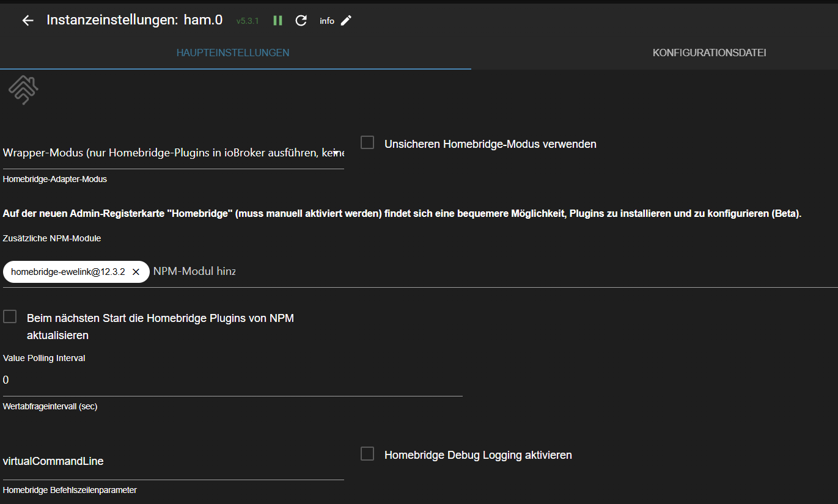The height and width of the screenshot is (504, 838).
Task: Click the bold Admin-Registerkarte Homebridge notice
Action: coord(402,214)
